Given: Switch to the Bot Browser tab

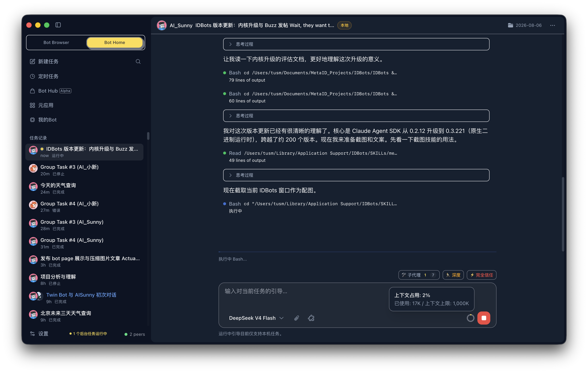Looking at the screenshot, I should pyautogui.click(x=56, y=42).
